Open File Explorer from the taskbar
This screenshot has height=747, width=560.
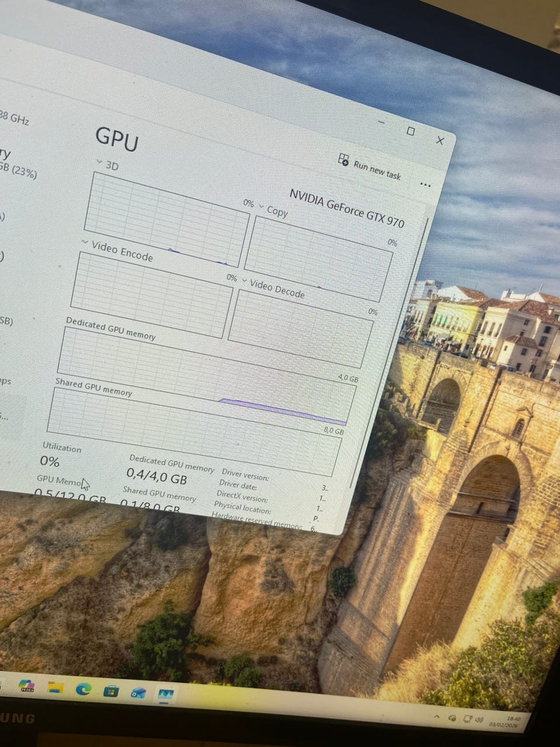coord(55,687)
